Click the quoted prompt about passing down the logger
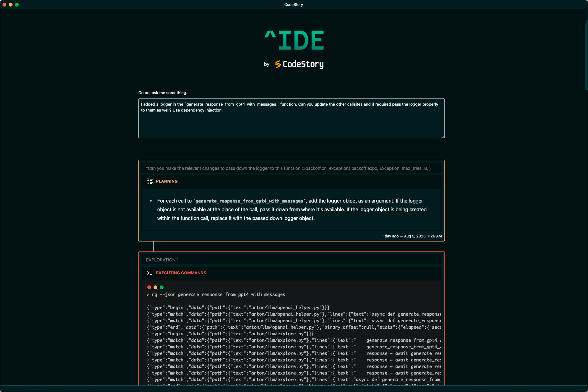 (x=288, y=168)
